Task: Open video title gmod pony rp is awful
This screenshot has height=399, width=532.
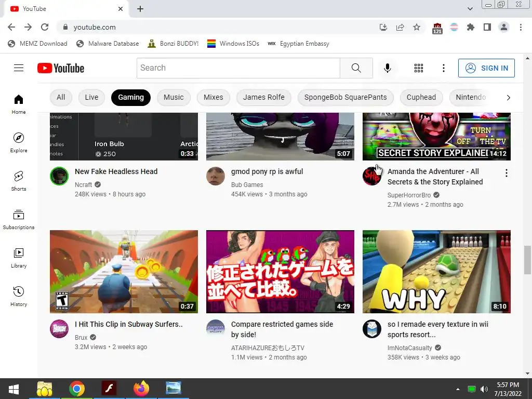Action: point(267,171)
